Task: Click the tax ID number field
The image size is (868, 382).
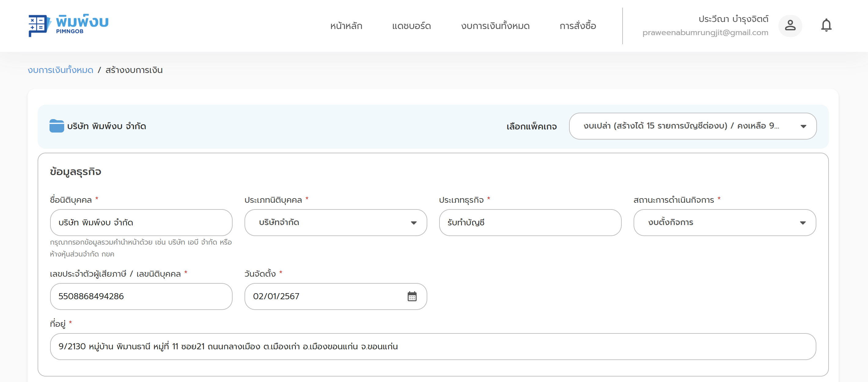Action: coord(141,296)
